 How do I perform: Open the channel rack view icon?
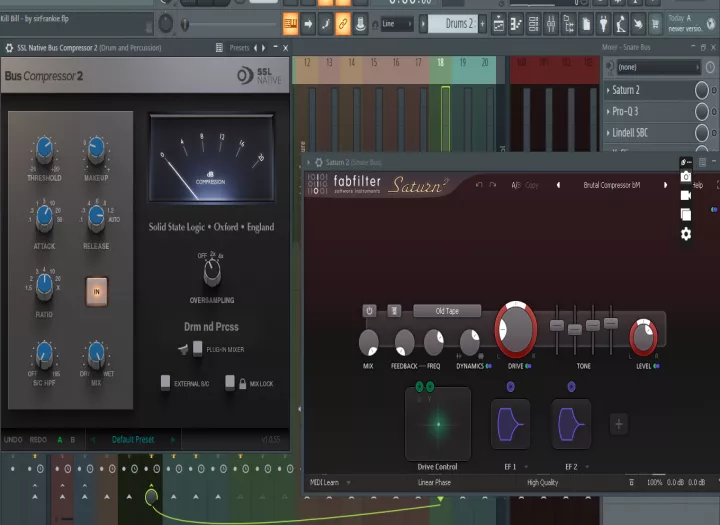click(534, 24)
